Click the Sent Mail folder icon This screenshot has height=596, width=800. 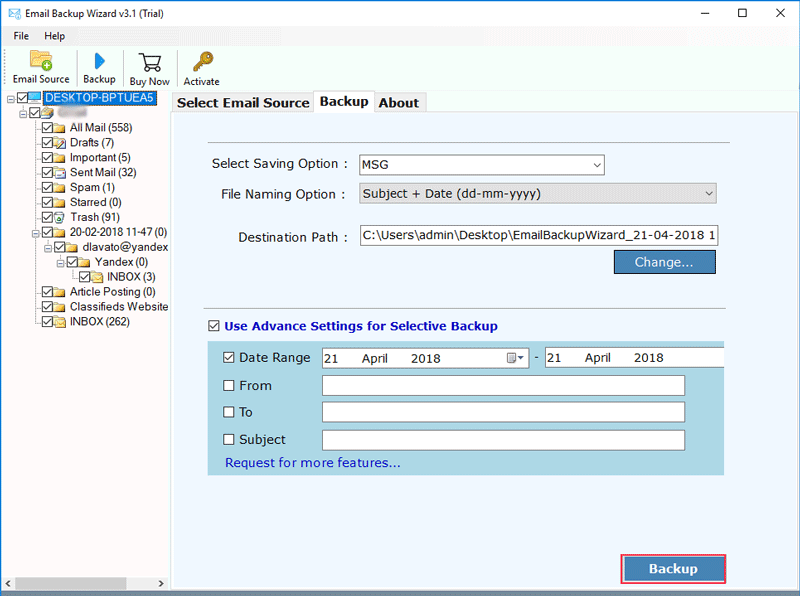[x=59, y=172]
